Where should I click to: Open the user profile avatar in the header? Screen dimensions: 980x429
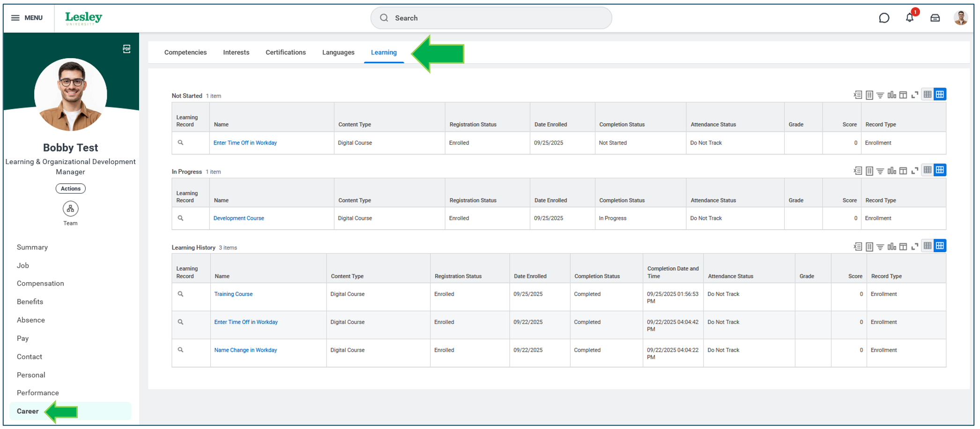coord(961,18)
